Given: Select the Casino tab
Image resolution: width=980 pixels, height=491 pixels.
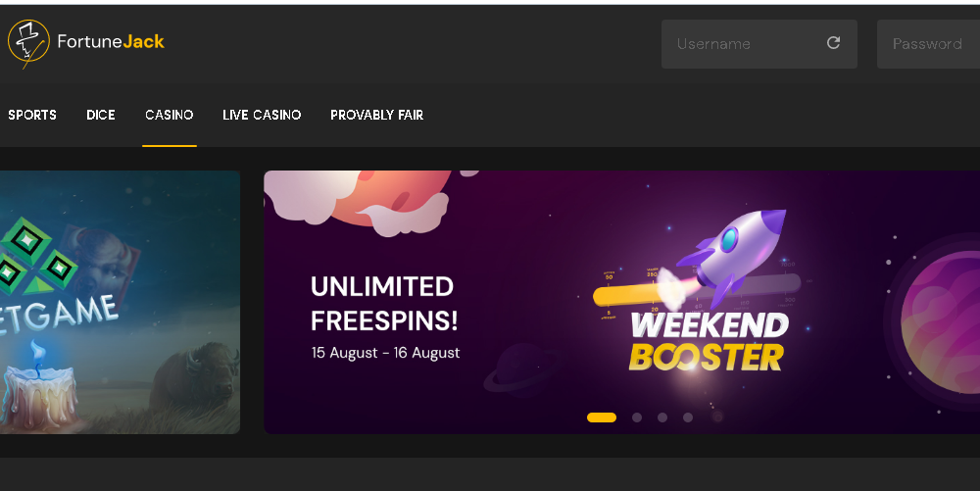Looking at the screenshot, I should pyautogui.click(x=170, y=115).
